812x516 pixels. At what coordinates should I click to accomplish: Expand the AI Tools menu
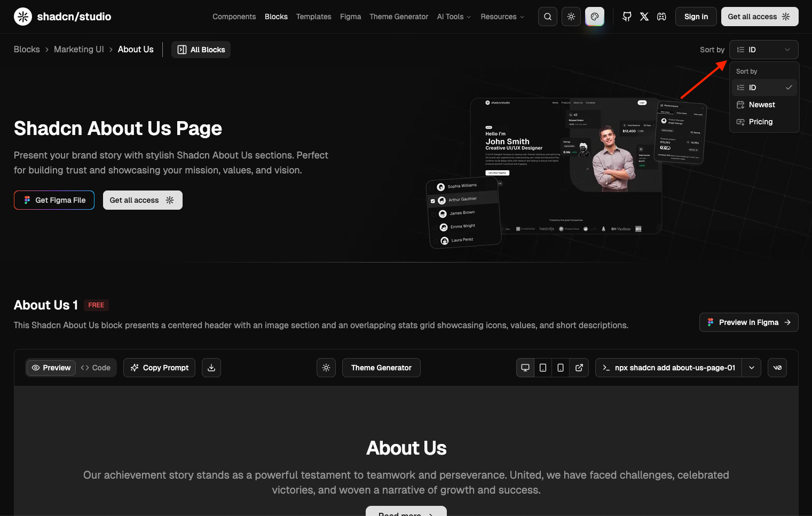click(x=454, y=17)
